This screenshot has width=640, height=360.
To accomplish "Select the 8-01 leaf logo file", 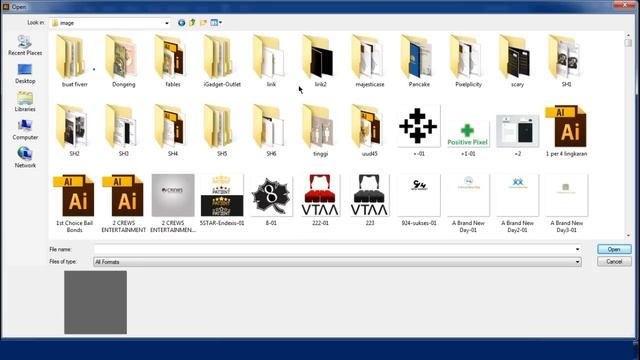I will click(x=271, y=200).
